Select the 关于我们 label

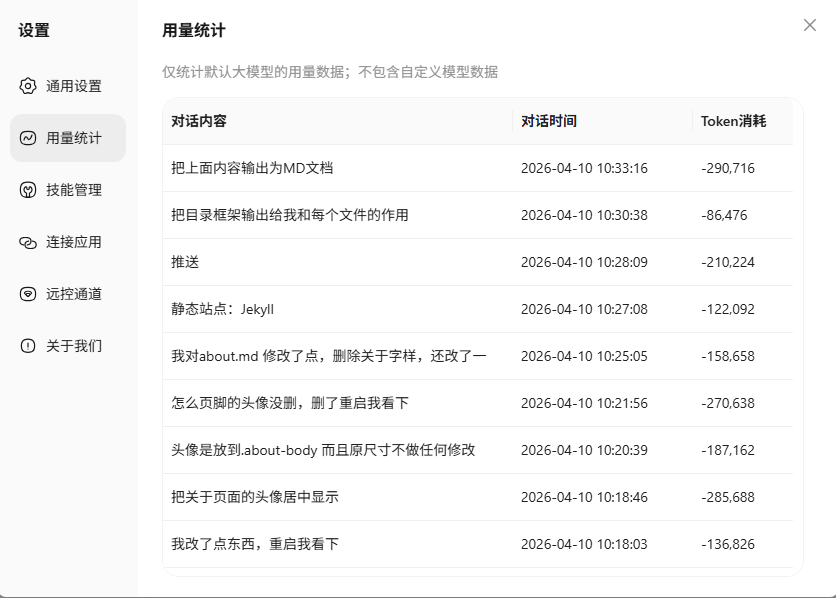coord(73,346)
